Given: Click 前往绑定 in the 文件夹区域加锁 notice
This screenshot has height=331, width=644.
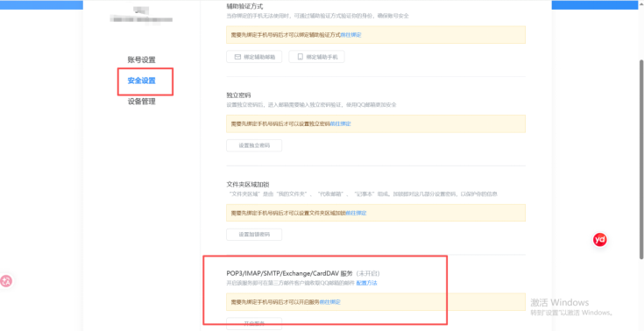Looking at the screenshot, I should 356,213.
